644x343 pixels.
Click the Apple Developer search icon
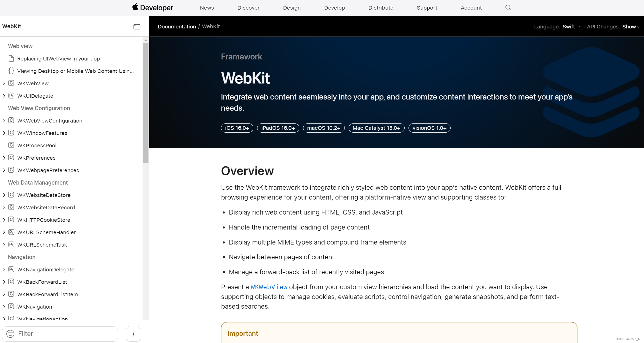click(x=508, y=8)
